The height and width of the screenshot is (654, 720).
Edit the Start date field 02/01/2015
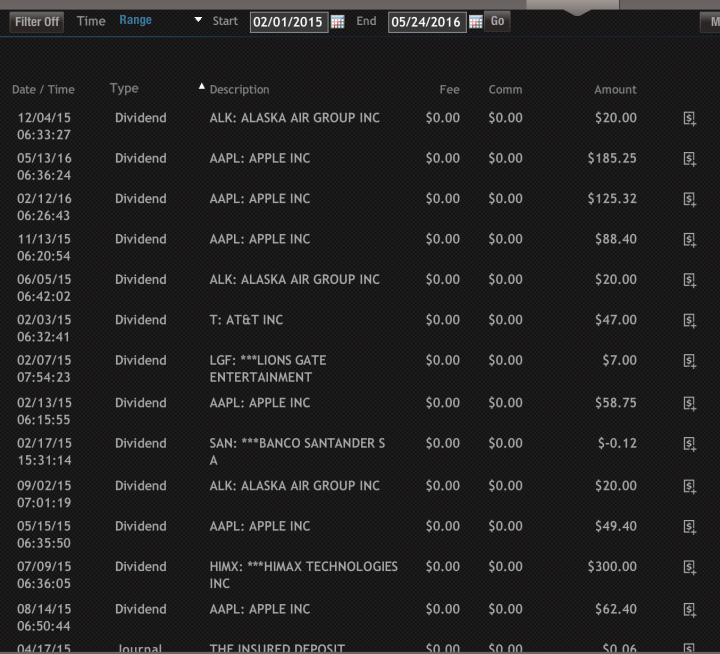(289, 22)
